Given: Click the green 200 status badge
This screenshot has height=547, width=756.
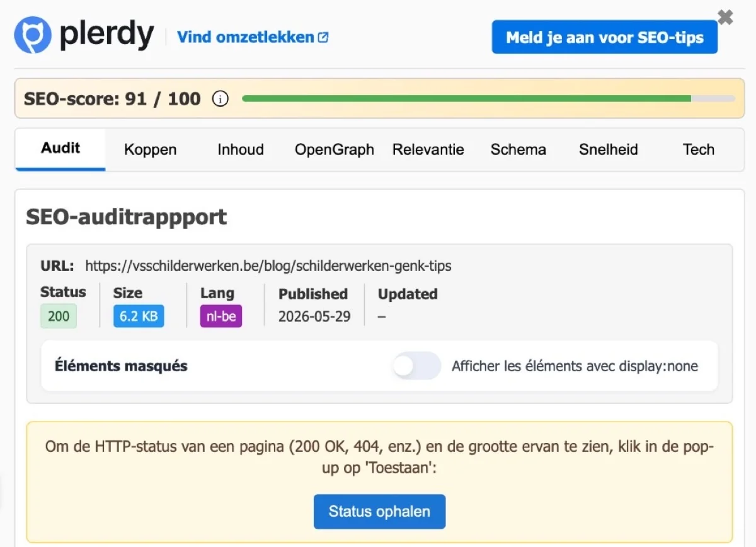Looking at the screenshot, I should click(59, 316).
